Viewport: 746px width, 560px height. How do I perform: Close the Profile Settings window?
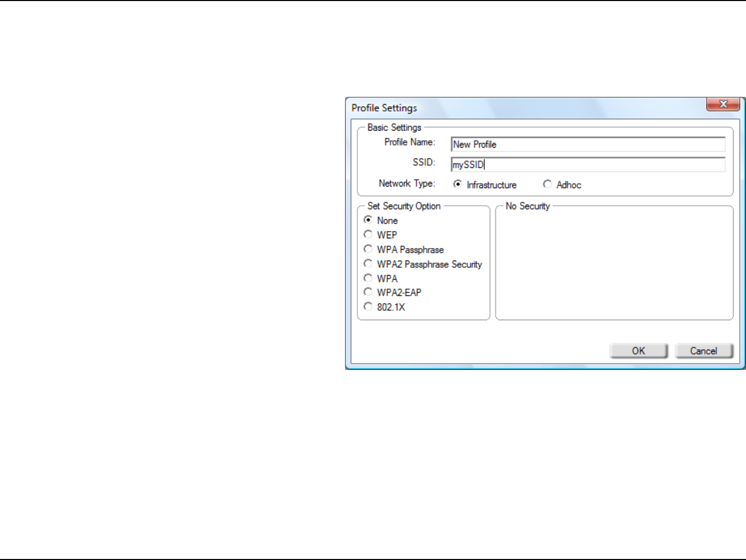[x=724, y=104]
